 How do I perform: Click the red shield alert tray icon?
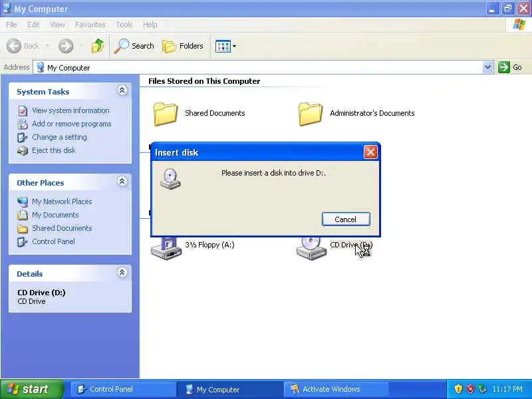click(471, 389)
